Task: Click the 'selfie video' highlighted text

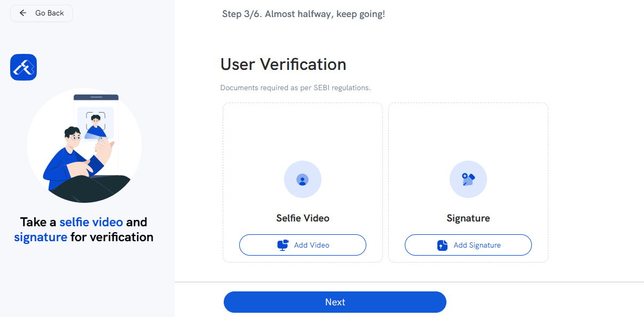Action: click(91, 222)
